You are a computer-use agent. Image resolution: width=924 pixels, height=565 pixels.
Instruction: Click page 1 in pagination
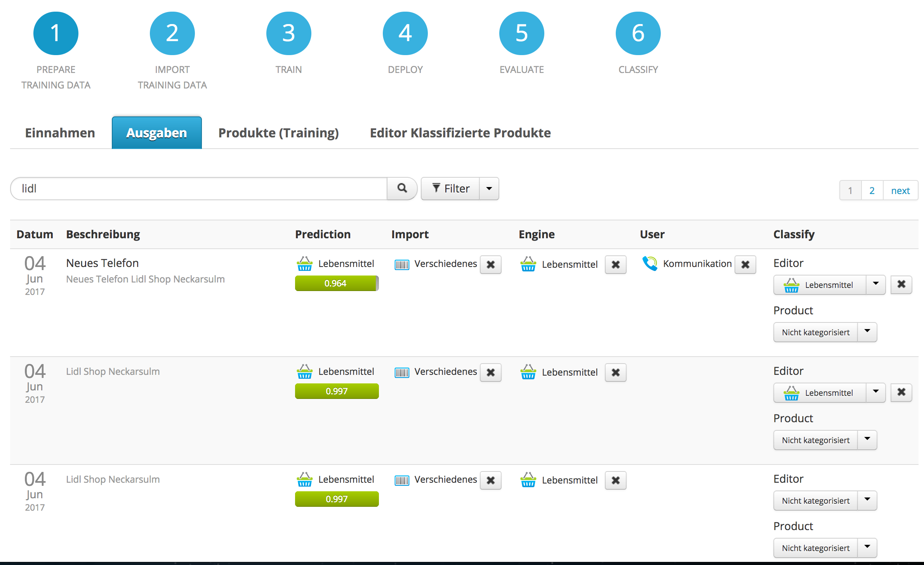pyautogui.click(x=850, y=191)
